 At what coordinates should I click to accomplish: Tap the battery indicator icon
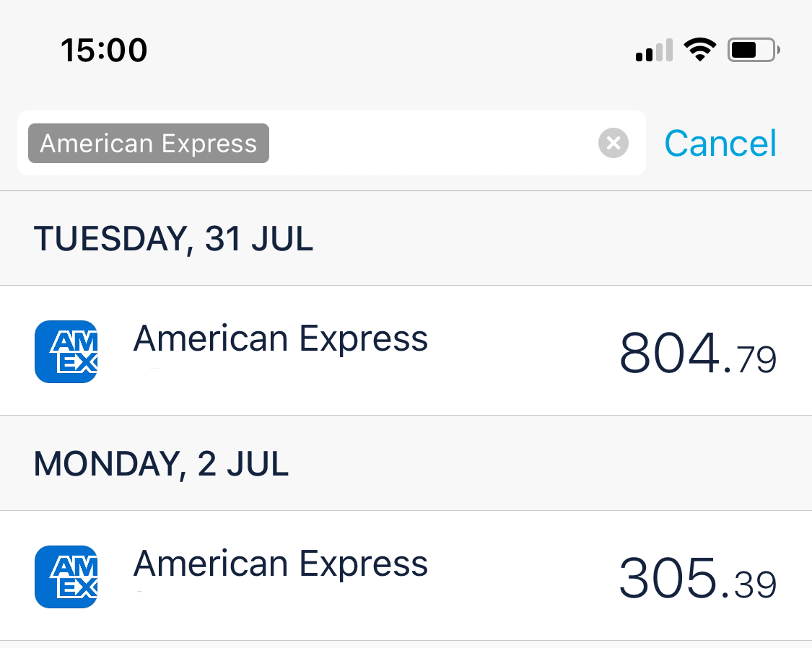click(754, 50)
